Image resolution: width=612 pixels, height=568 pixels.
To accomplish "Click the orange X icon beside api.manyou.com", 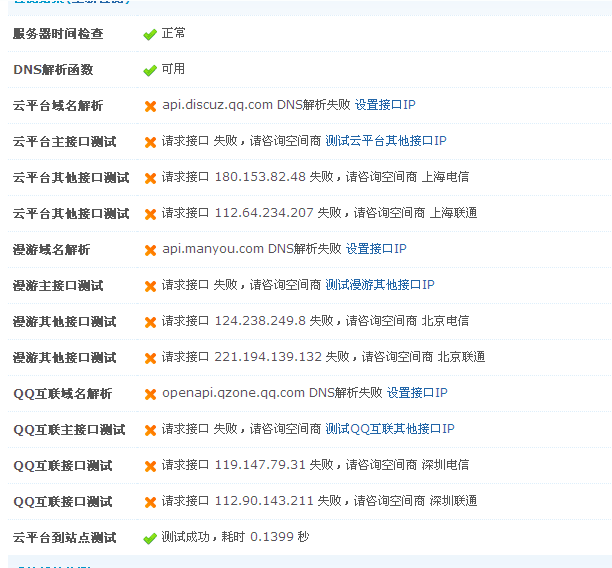I will click(150, 250).
